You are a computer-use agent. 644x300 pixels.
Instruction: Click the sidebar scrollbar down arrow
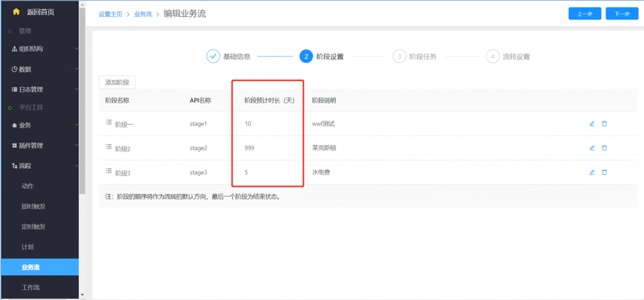(x=82, y=294)
